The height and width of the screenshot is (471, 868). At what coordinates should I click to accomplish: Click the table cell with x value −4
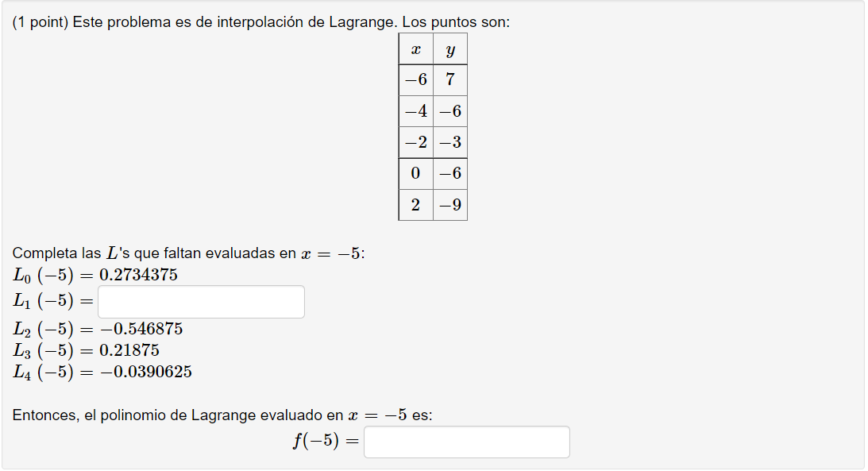tap(415, 111)
